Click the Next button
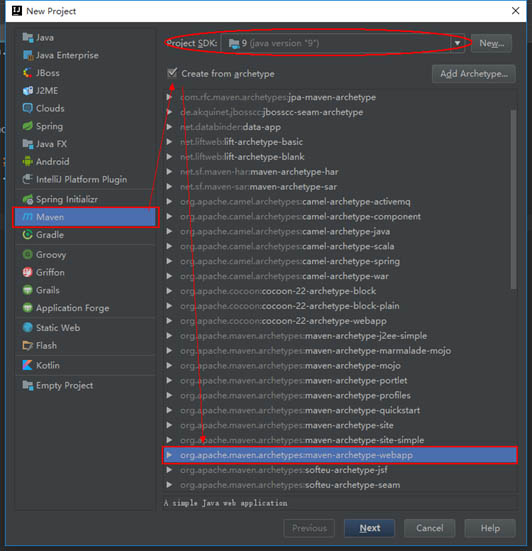 pyautogui.click(x=370, y=528)
